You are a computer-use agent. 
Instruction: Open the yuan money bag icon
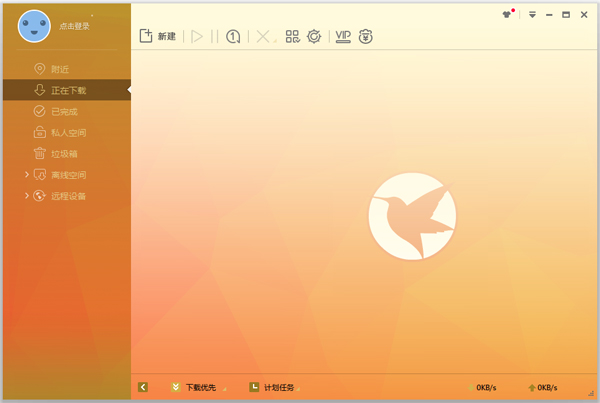click(x=365, y=36)
